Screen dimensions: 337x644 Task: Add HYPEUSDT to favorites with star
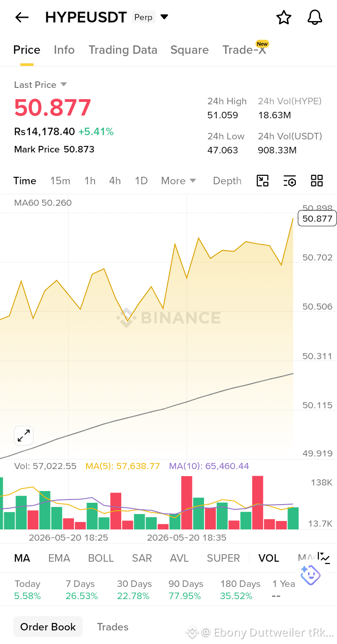(284, 18)
